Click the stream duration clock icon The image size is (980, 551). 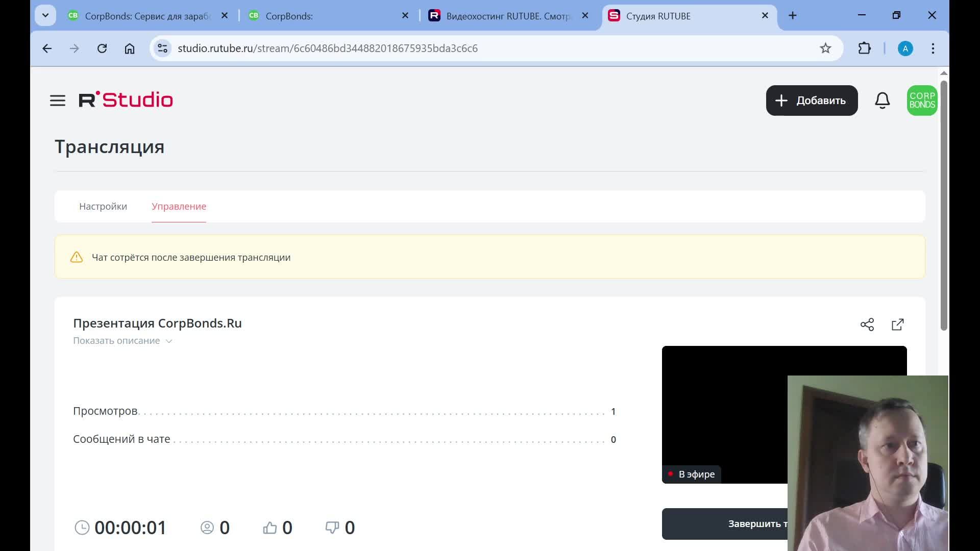82,528
